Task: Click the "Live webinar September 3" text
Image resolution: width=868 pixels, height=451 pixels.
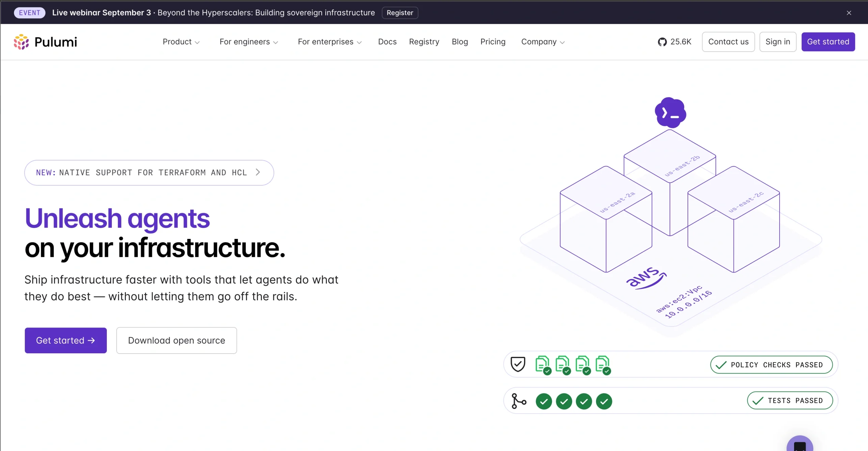Action: pyautogui.click(x=101, y=13)
